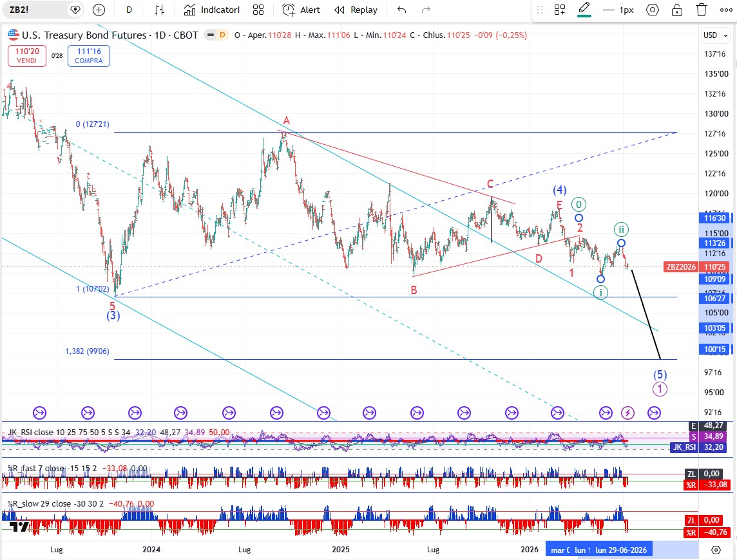Screen dimensions: 737x560
Task: Click the lightning event marker on timeline
Action: [x=628, y=413]
